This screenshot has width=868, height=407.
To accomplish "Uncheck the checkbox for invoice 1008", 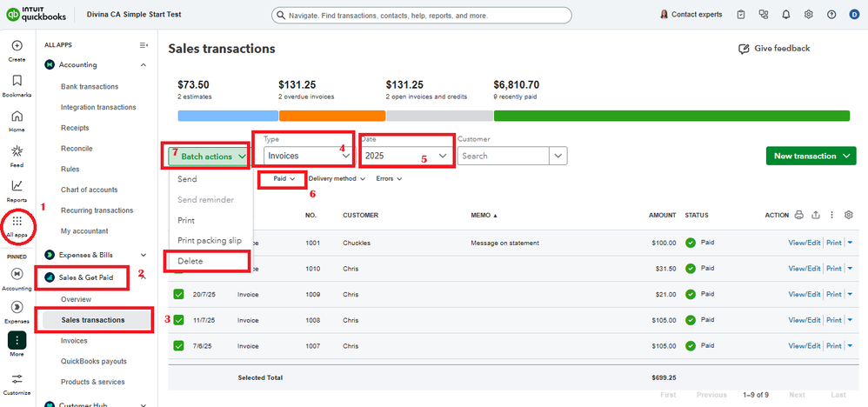I will [178, 320].
